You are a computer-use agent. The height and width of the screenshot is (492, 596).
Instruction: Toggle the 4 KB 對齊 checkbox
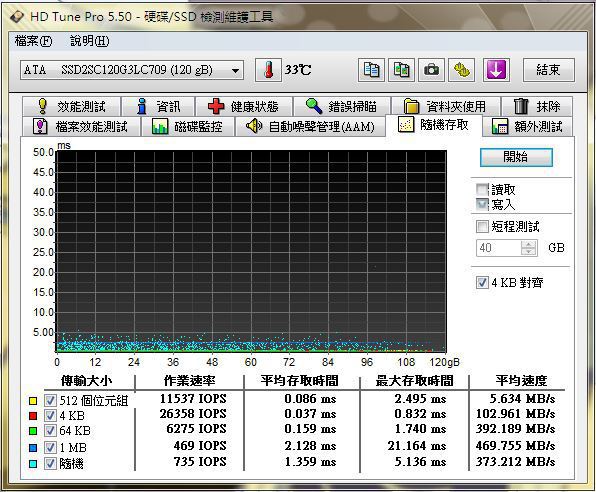click(482, 283)
